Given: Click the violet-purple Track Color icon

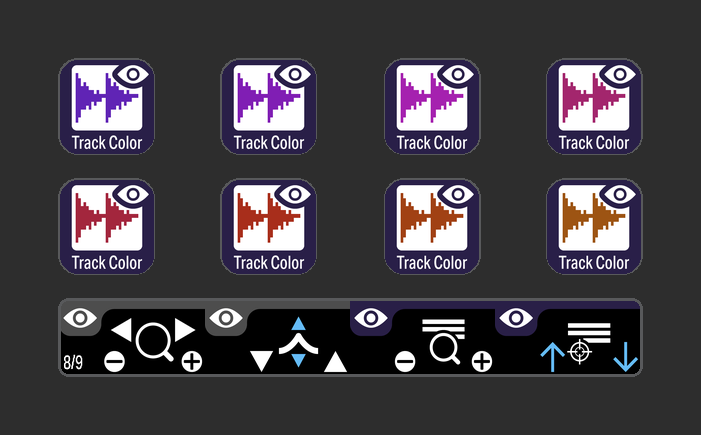Looking at the screenshot, I should pos(269,107).
